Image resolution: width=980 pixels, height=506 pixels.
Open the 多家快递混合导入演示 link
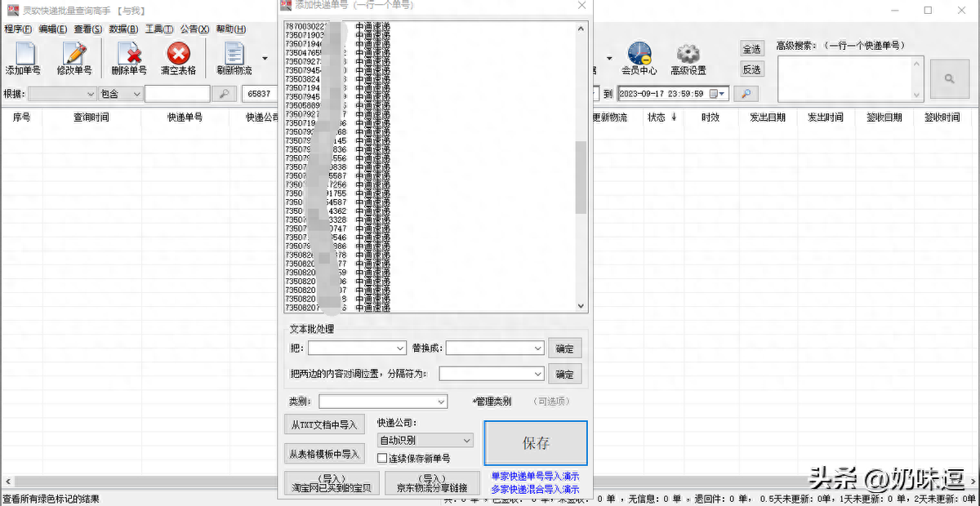point(535,489)
